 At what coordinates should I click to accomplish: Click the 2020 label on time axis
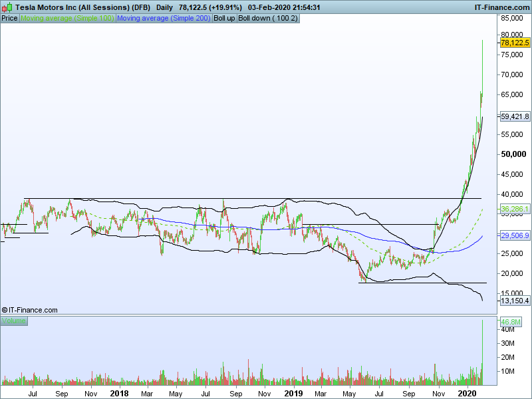[467, 394]
